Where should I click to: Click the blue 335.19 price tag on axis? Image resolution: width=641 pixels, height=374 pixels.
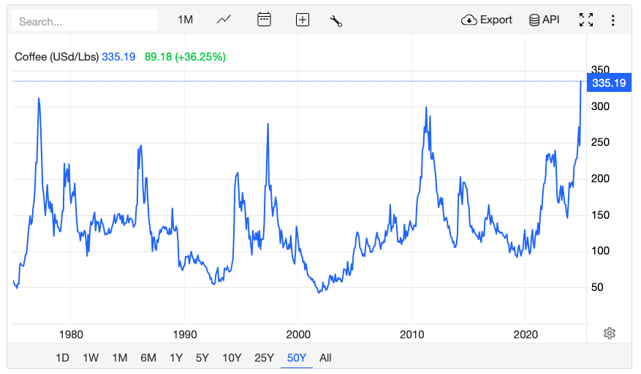point(609,83)
